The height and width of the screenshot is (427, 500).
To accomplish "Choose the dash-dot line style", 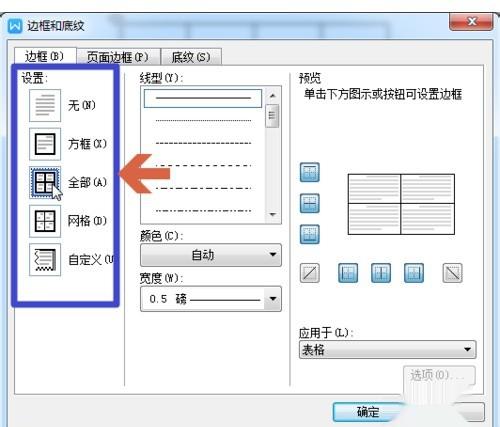I will tap(203, 188).
